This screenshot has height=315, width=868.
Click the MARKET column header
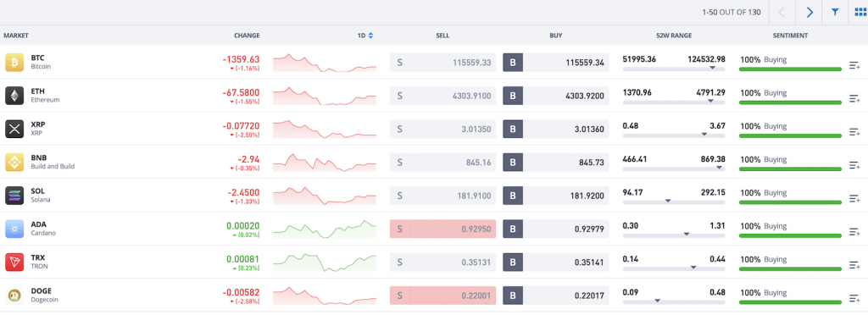16,36
